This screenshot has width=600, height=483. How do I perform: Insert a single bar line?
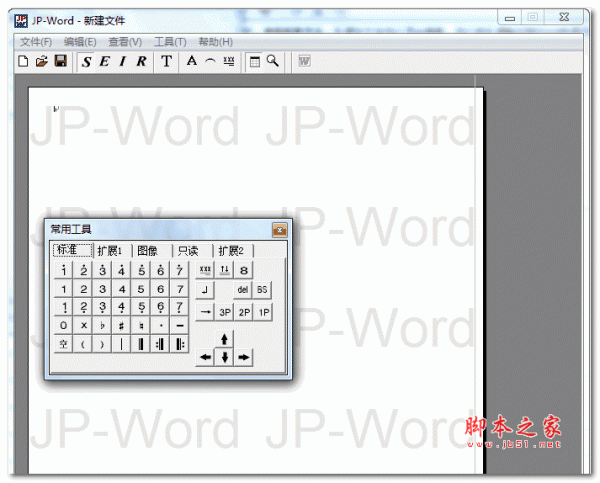(x=122, y=344)
